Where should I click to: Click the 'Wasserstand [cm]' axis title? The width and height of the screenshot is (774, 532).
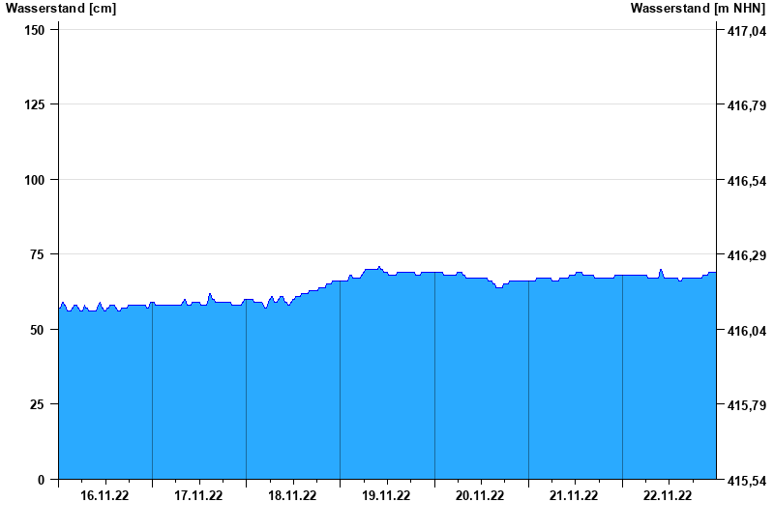(61, 9)
